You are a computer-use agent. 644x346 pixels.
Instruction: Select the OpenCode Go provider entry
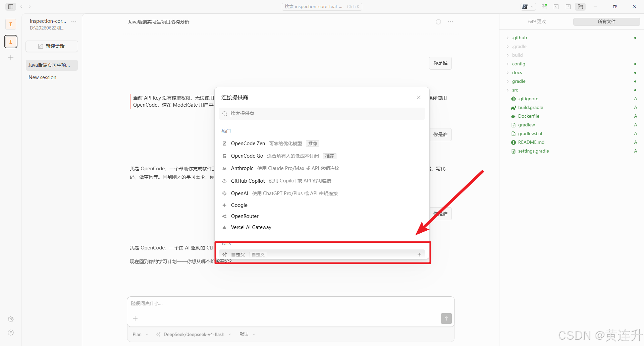point(322,156)
